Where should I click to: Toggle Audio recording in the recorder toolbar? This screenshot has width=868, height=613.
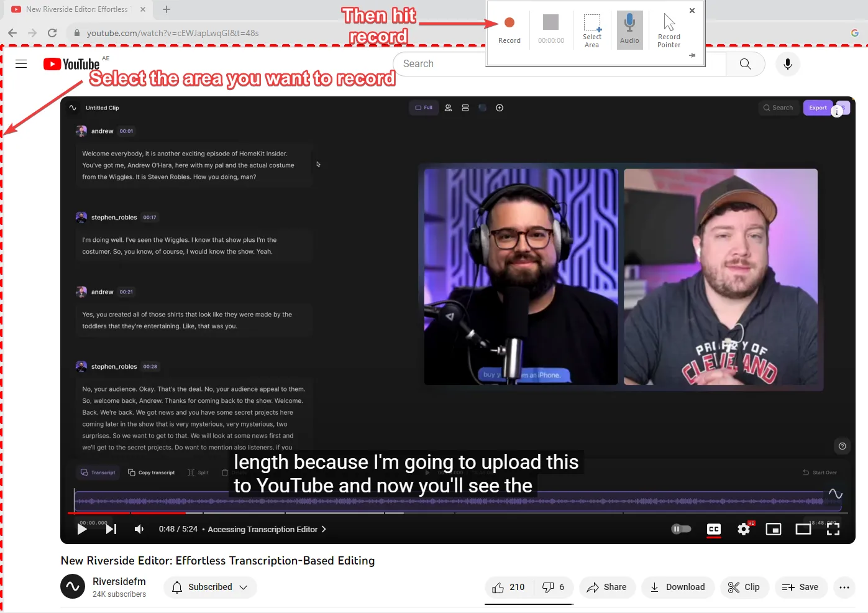(629, 30)
